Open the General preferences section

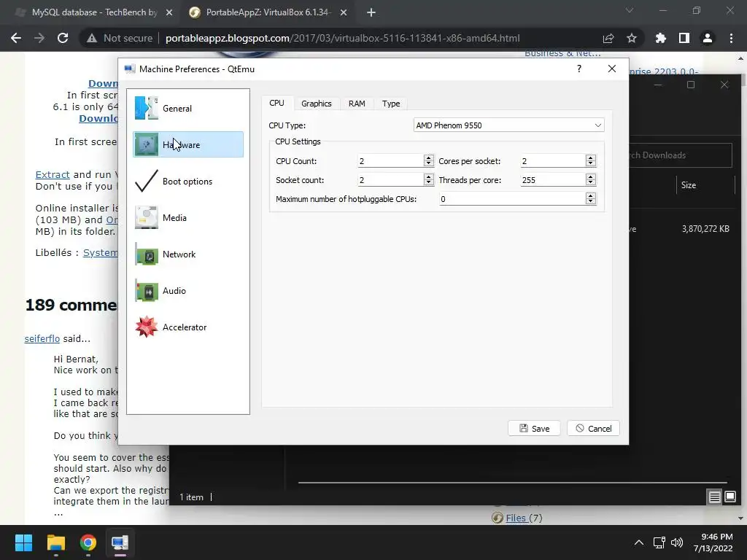tap(187, 108)
